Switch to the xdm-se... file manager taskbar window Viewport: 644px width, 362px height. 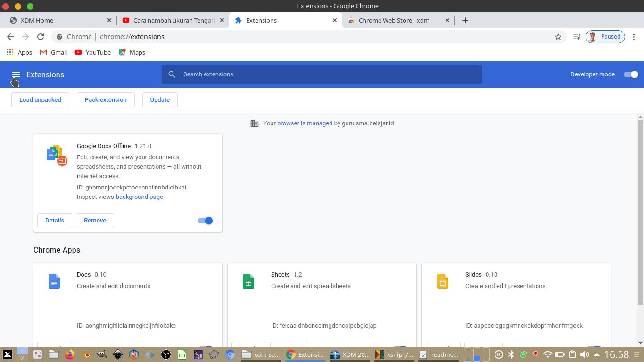click(262, 354)
